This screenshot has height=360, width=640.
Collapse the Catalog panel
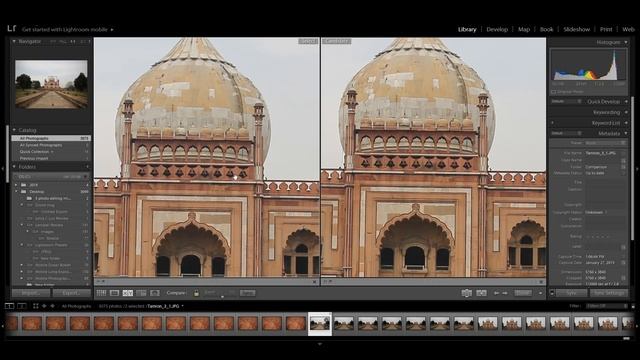[x=14, y=130]
